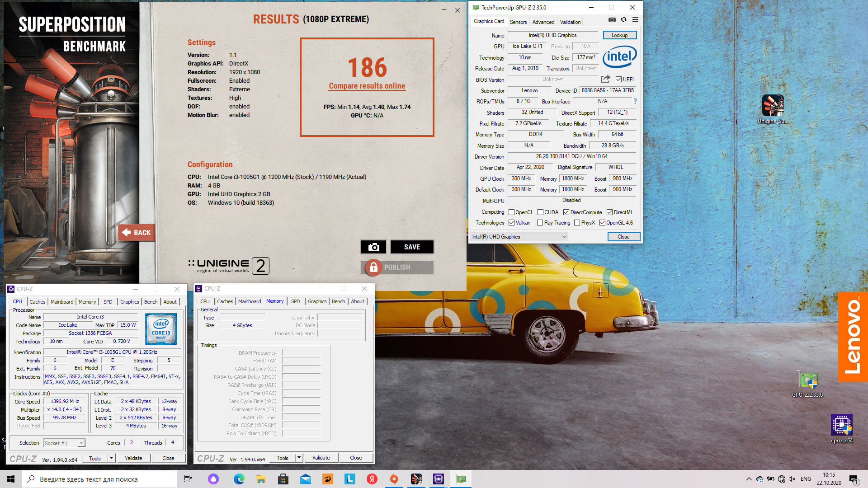Open the Windows Start menu
Image resolution: width=868 pixels, height=488 pixels.
(11, 479)
